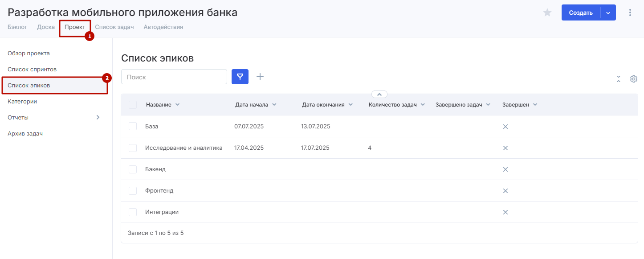Collapse the panel using the top chevron handle

tap(379, 95)
